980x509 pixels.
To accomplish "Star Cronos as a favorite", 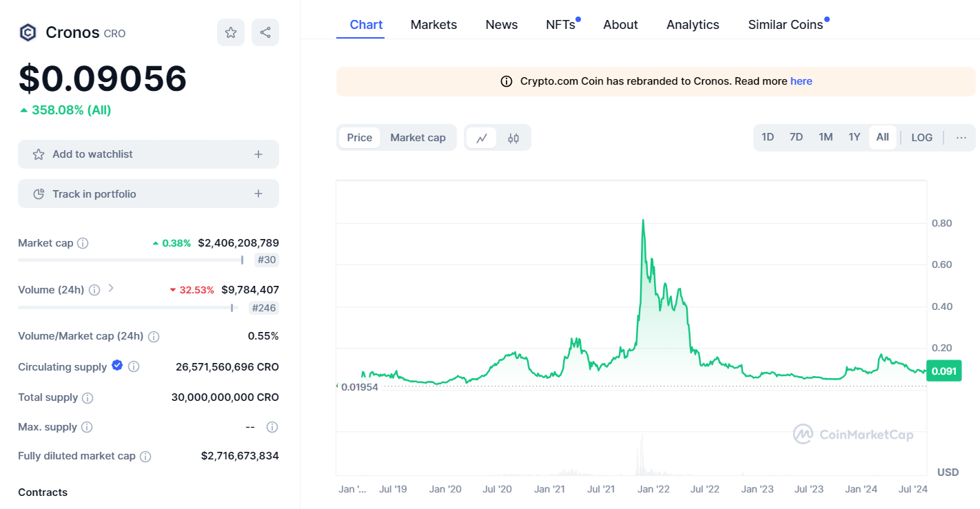I will [231, 32].
